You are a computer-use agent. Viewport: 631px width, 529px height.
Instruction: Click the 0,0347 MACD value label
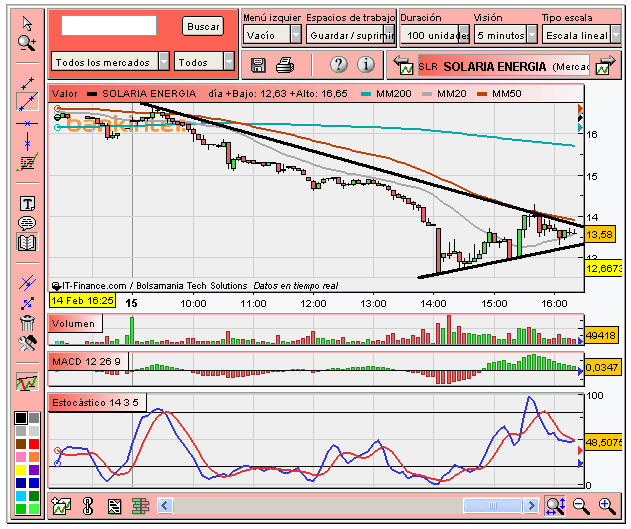(602, 367)
